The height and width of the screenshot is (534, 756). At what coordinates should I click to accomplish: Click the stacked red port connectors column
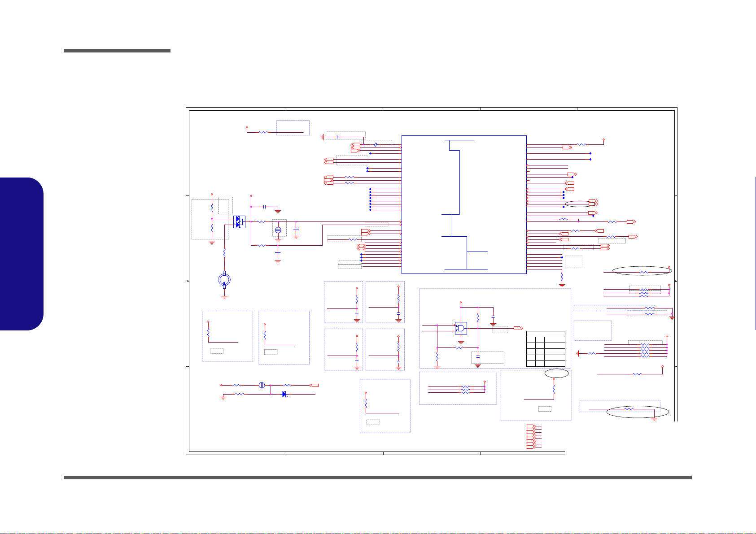531,437
